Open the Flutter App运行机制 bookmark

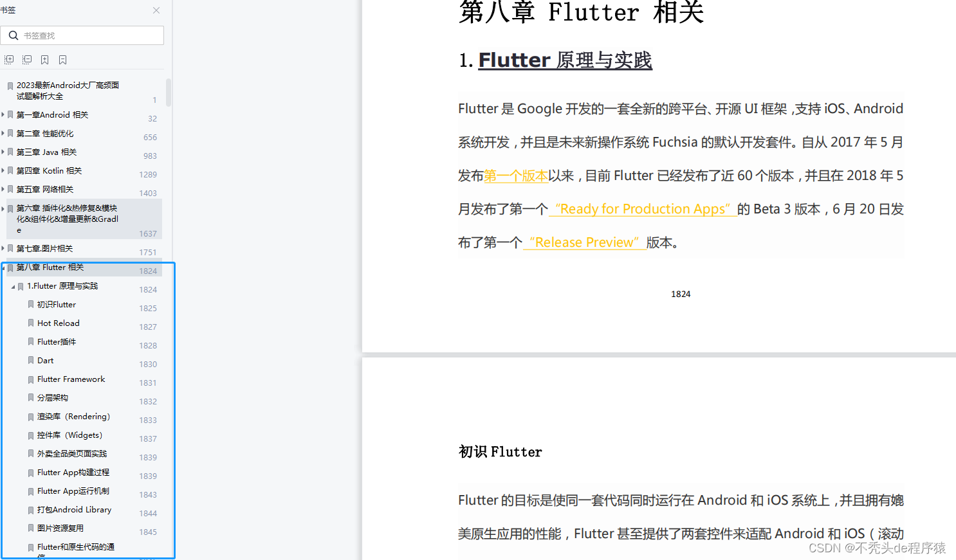pos(73,491)
